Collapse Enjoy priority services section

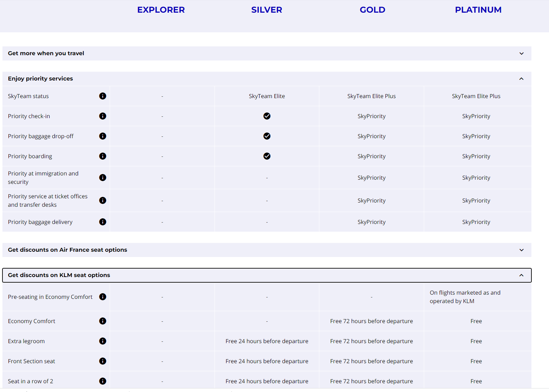[x=521, y=79]
